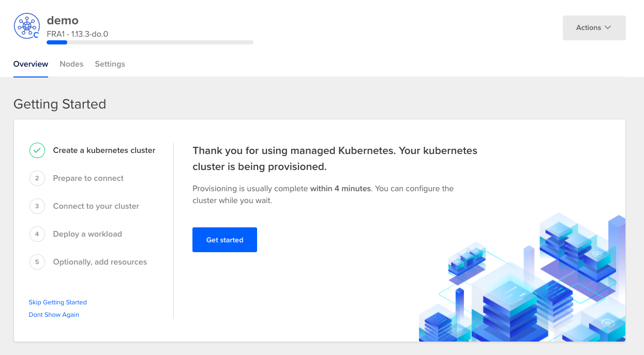Click the green checkmark step icon
Image resolution: width=644 pixels, height=355 pixels.
click(x=37, y=150)
